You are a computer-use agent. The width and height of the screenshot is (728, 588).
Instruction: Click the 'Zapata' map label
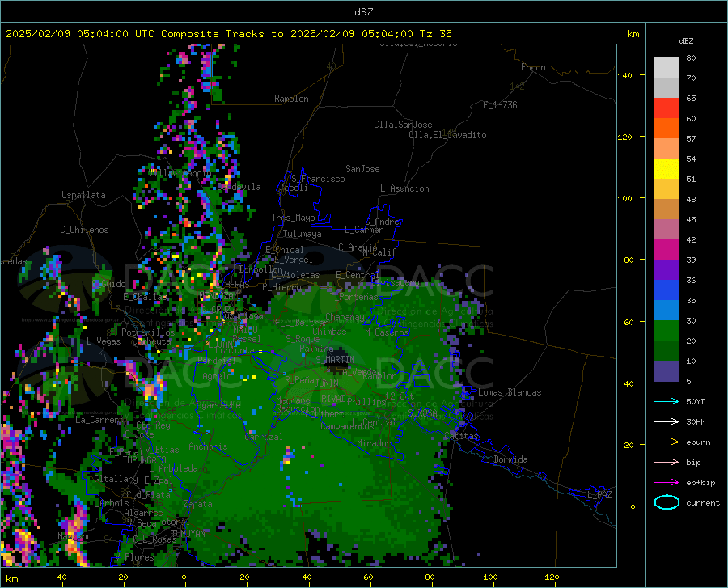coord(198,504)
